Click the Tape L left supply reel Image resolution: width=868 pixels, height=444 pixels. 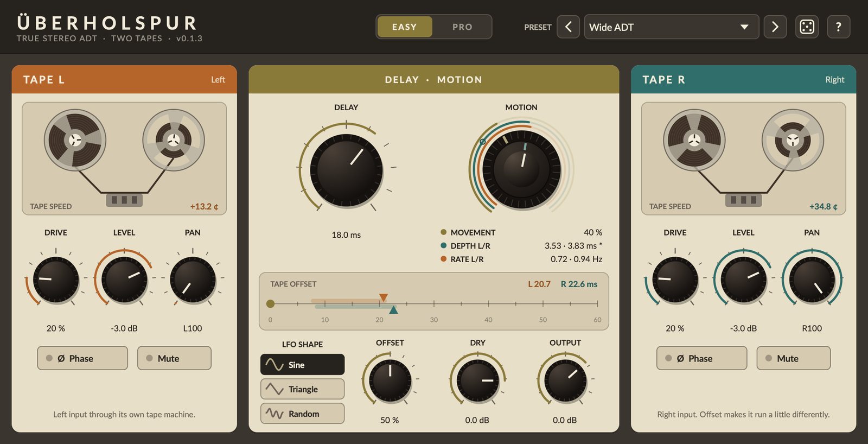click(75, 140)
